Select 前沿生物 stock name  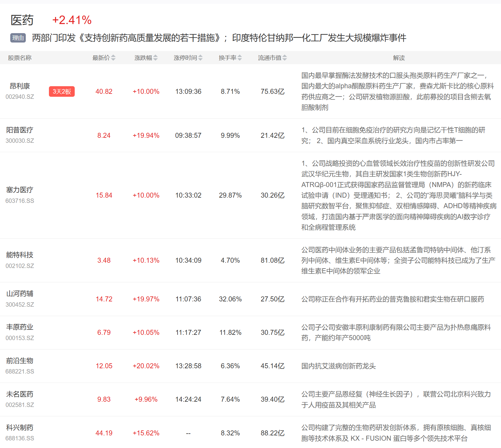(20, 361)
